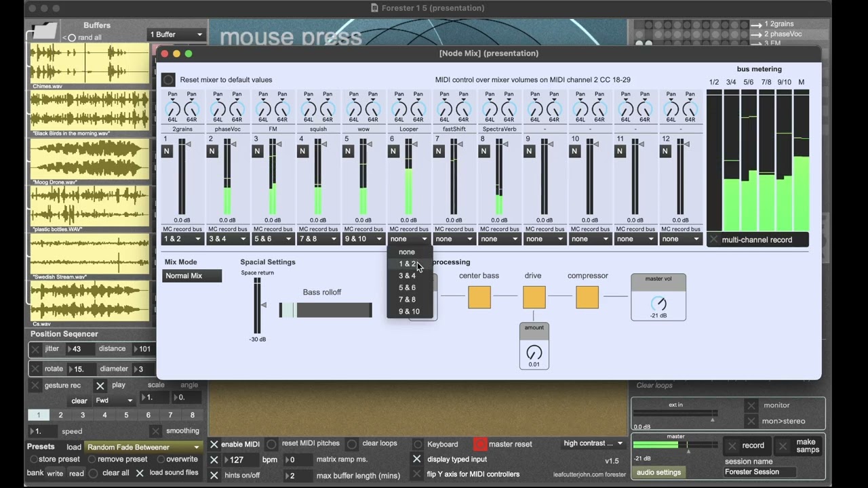The image size is (868, 488).
Task: Click the drive orange box
Action: 534,297
